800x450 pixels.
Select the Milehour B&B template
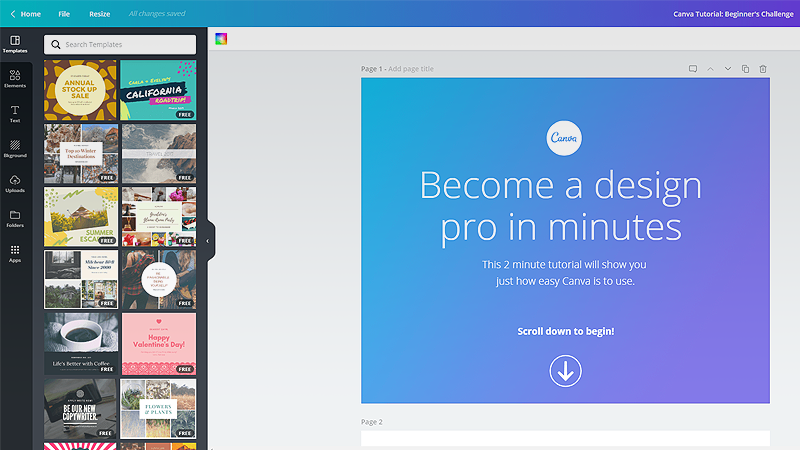tap(81, 280)
